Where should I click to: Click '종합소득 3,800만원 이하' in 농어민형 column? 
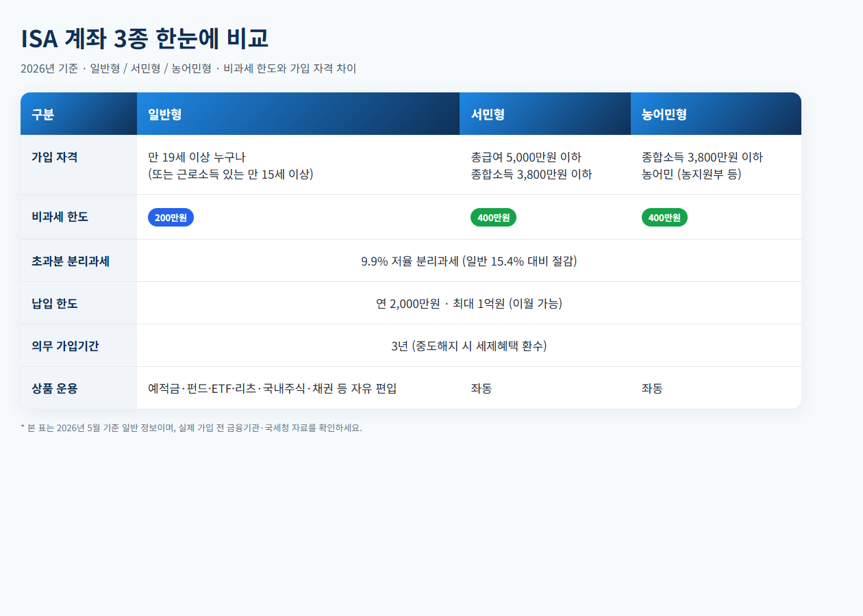point(702,157)
